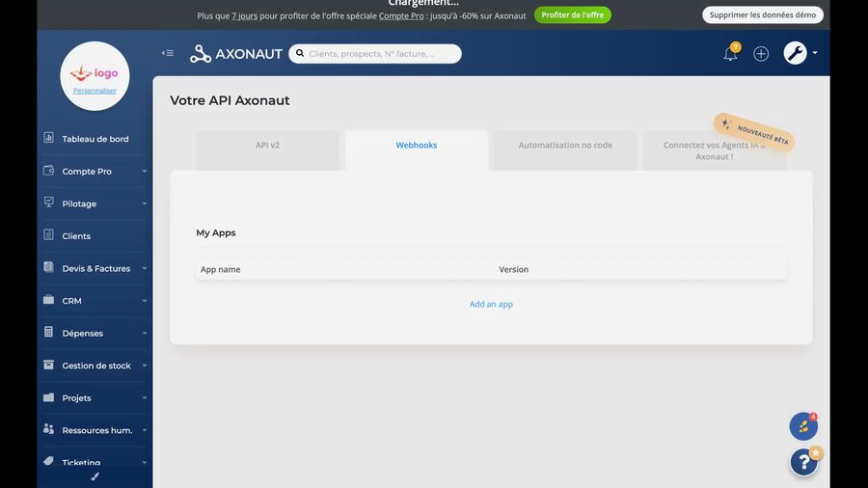Switch to Automatisation no code tab

coord(565,149)
